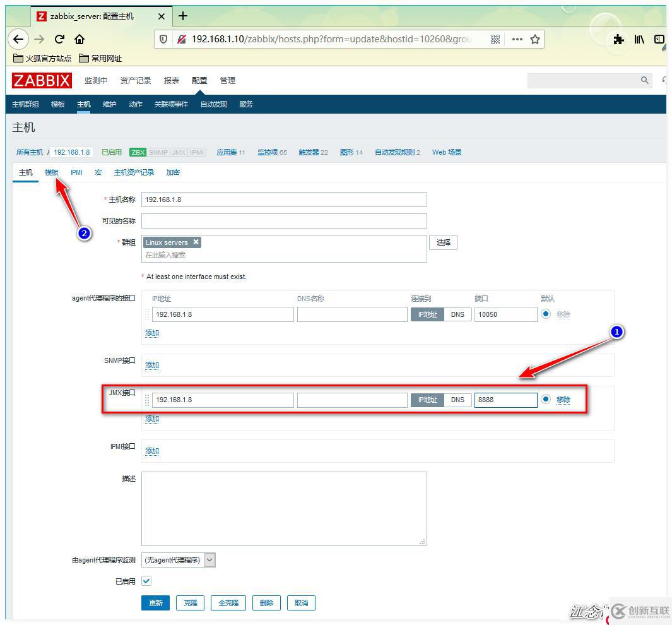This screenshot has height=625, width=672.
Task: Click the ZABBIX logo
Action: [42, 81]
